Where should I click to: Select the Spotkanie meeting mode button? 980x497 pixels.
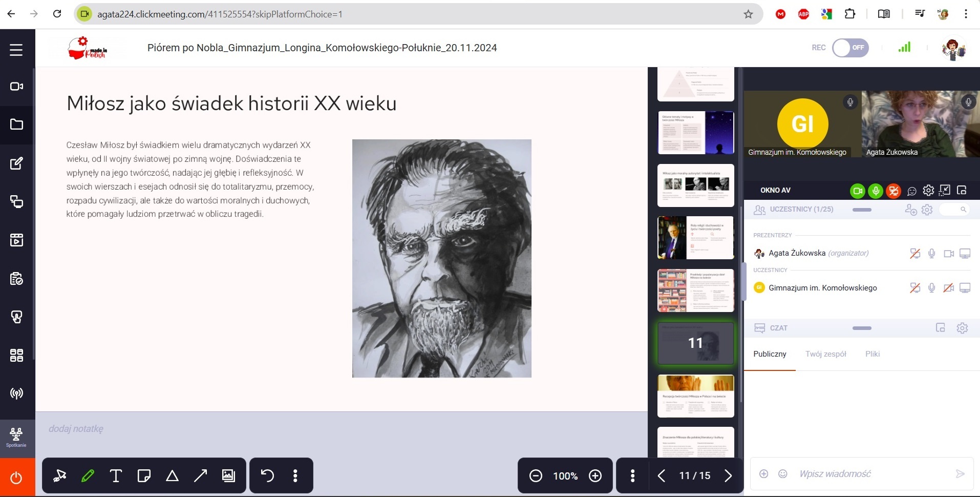point(16,438)
